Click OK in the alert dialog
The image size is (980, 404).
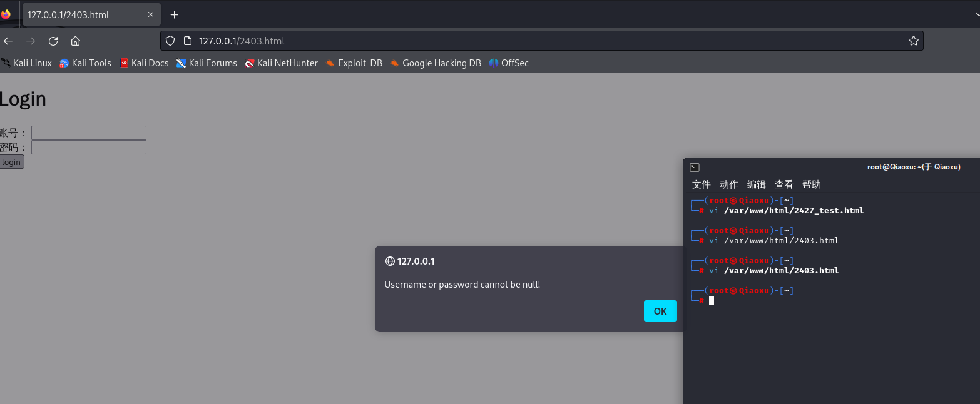click(660, 311)
